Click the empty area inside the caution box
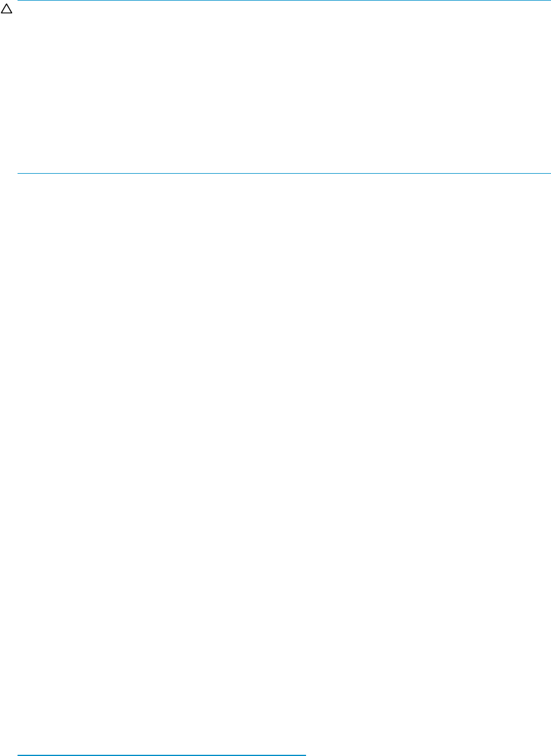This screenshot has height=756, width=551. (284, 88)
